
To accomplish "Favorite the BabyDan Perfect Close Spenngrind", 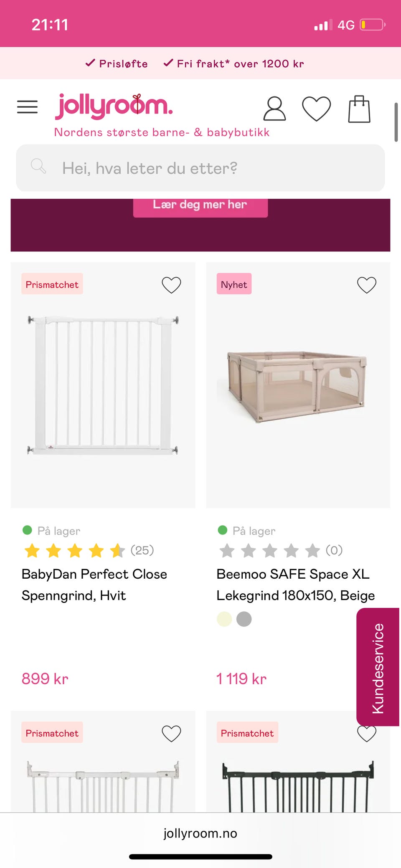I will click(x=171, y=285).
